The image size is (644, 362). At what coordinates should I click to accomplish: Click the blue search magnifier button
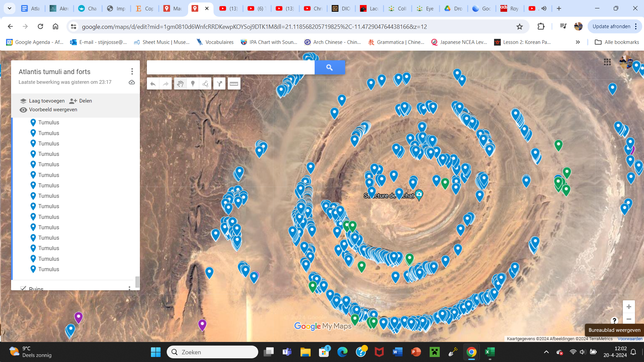pyautogui.click(x=329, y=67)
